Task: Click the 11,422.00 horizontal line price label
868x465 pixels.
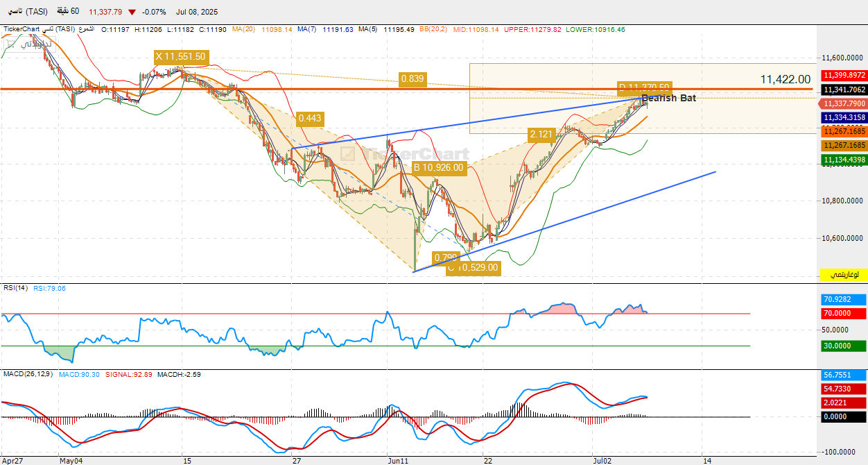Action: 785,80
